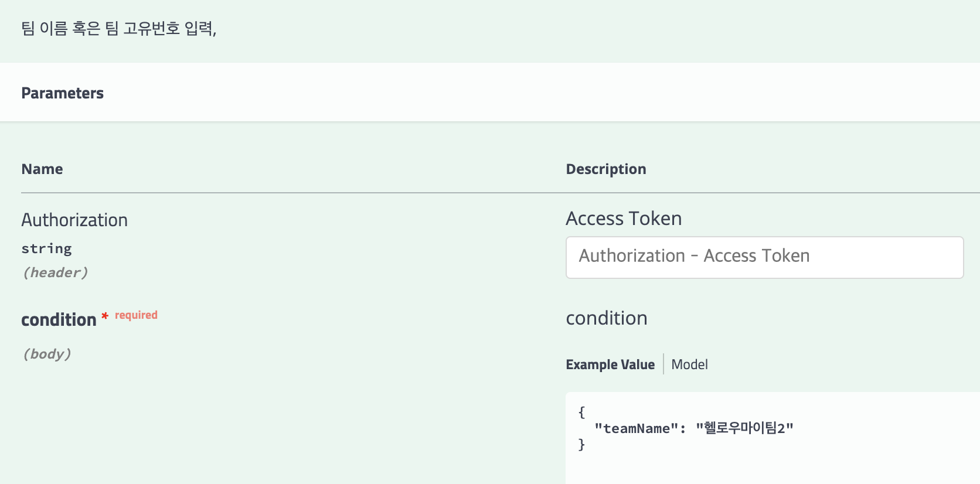Switch to the Model tab
Image resolution: width=980 pixels, height=484 pixels.
(x=689, y=364)
